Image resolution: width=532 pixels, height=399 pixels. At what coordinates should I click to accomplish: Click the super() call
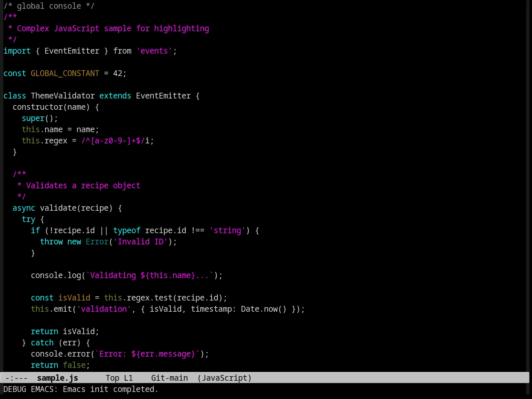(x=40, y=118)
